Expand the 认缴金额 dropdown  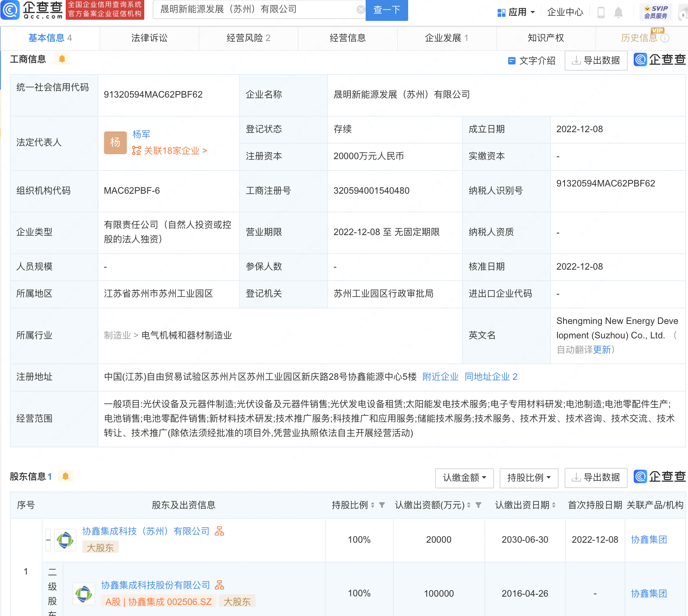pos(464,478)
